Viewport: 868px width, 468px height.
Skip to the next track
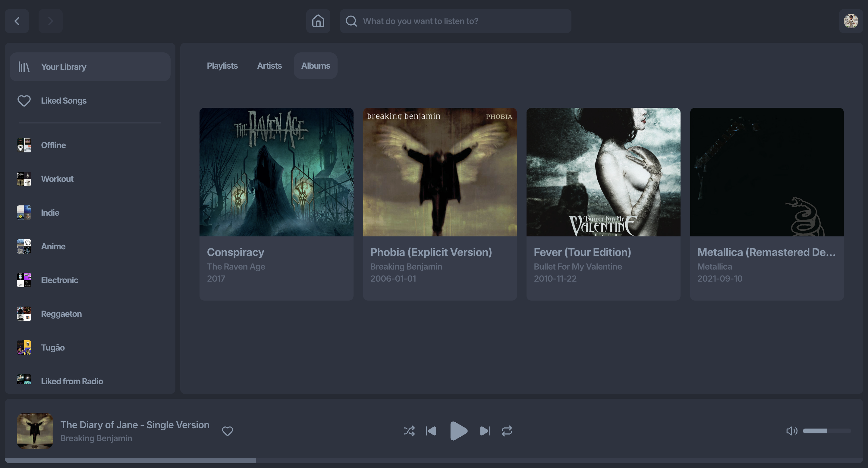485,431
